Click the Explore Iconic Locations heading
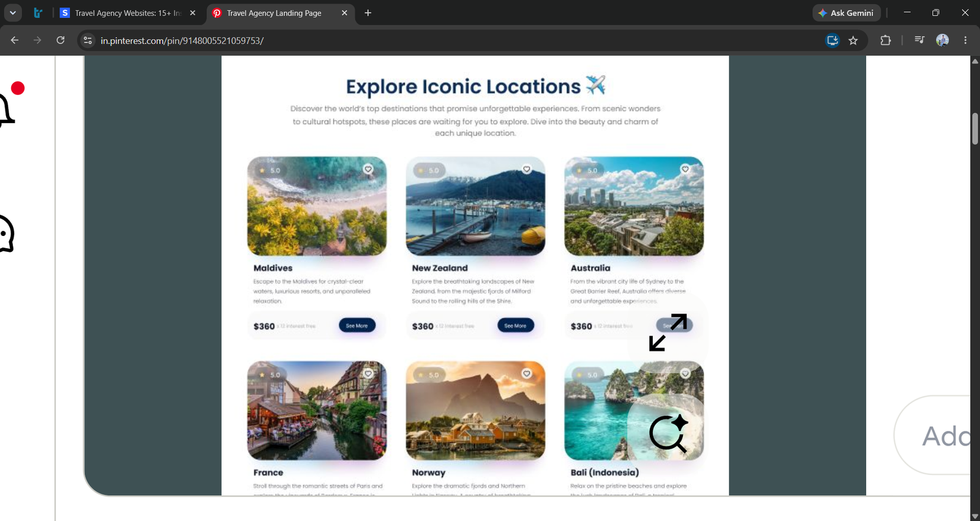 click(475, 86)
